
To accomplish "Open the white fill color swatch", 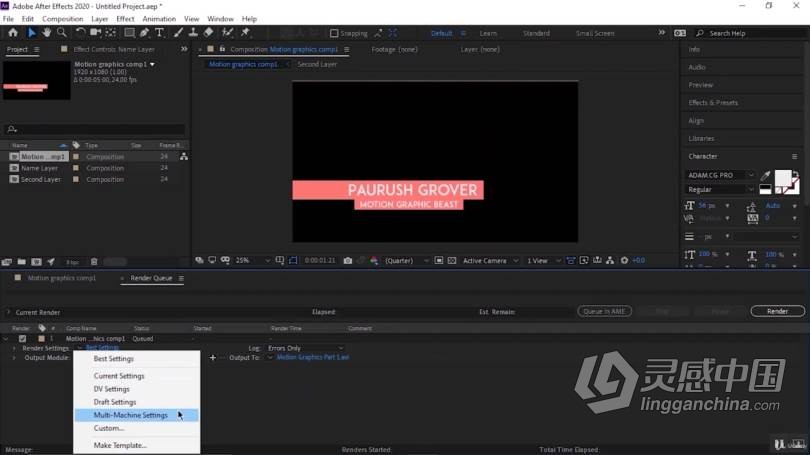I will tap(783, 178).
